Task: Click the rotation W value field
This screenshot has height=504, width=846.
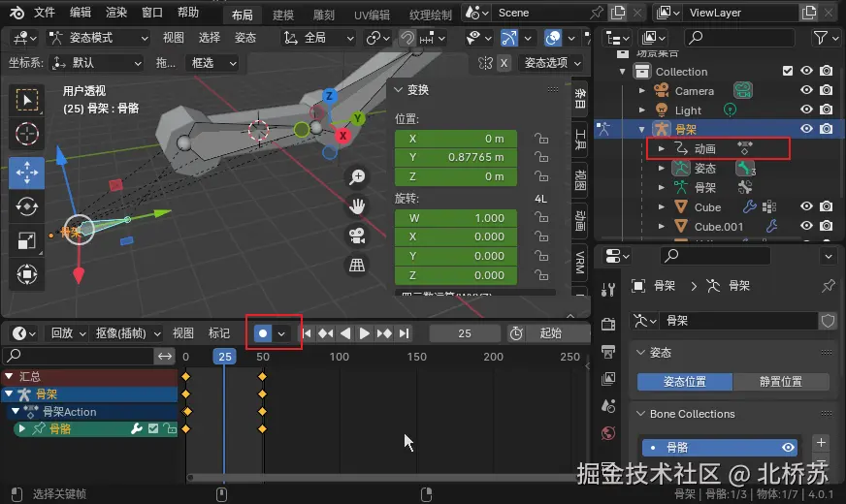Action: (456, 218)
